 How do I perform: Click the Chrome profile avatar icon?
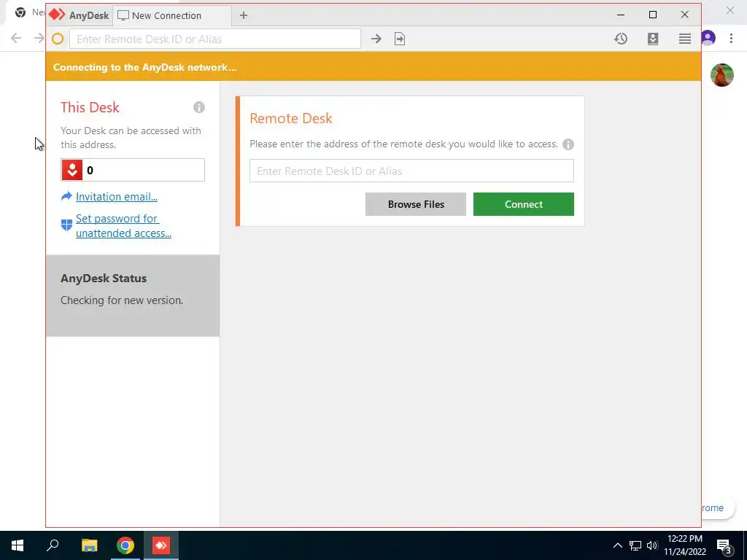tap(709, 38)
